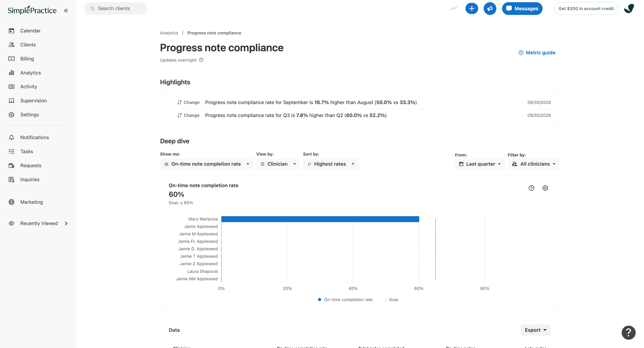Open the Metric guide link
The height and width of the screenshot is (348, 644).
point(537,53)
